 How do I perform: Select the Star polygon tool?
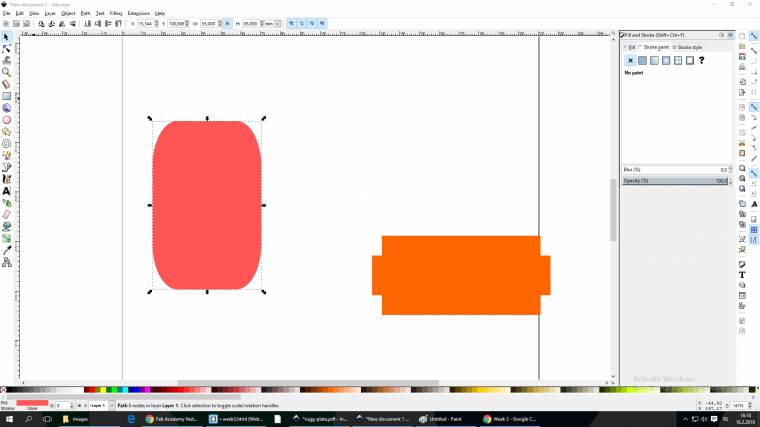click(6, 131)
